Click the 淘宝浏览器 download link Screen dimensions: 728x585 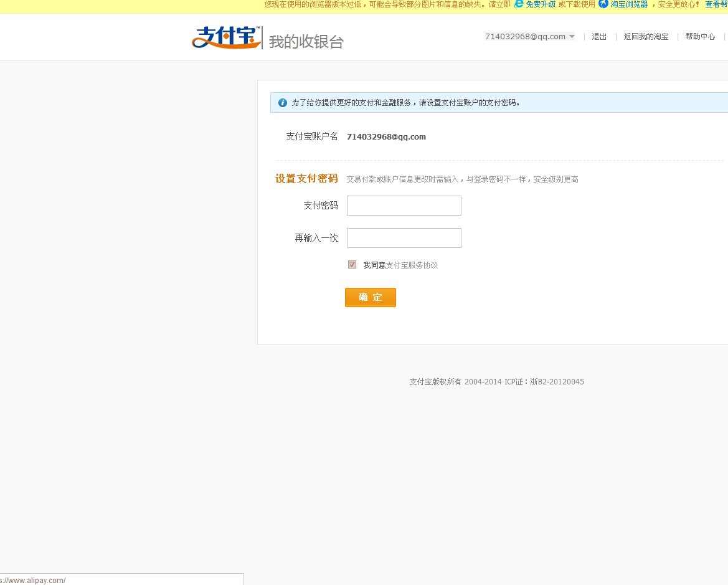pos(628,4)
